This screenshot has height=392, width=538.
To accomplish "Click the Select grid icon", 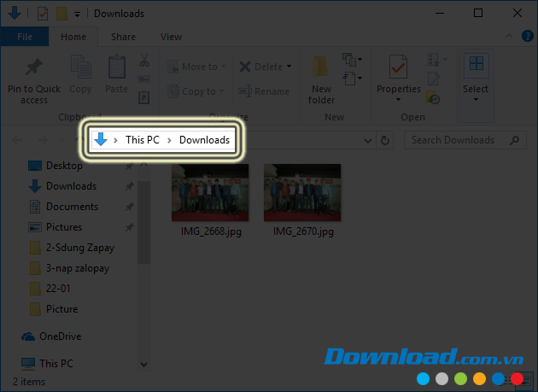I will pos(477,63).
